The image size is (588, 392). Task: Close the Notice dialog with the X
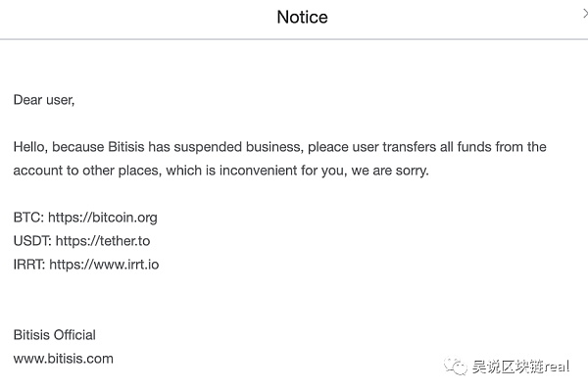point(585,14)
